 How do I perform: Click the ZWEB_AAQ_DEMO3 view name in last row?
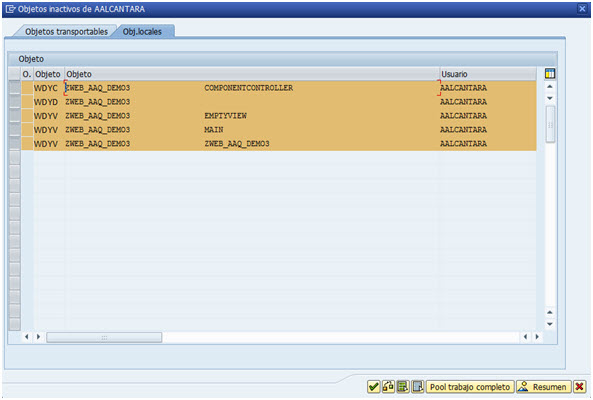(x=237, y=144)
